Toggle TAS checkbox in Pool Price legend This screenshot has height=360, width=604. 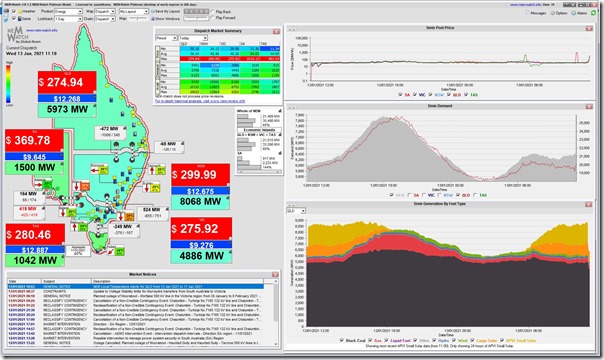tap(466, 95)
